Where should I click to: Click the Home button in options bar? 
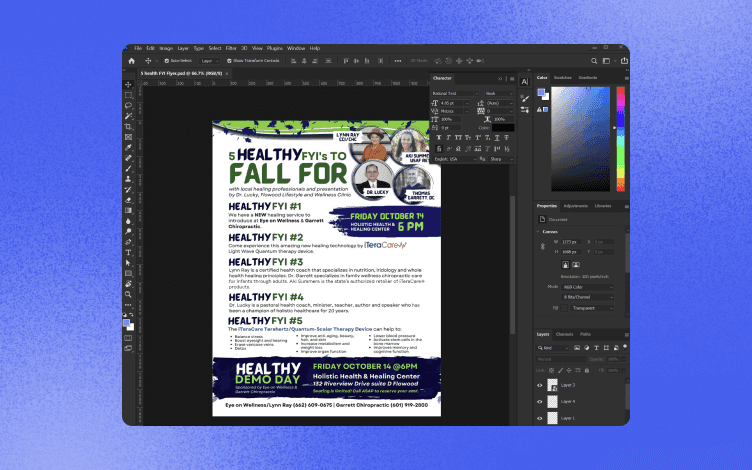click(131, 61)
